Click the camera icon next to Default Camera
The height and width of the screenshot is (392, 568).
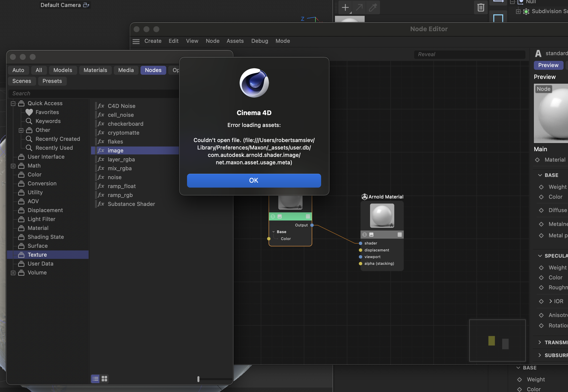click(86, 5)
